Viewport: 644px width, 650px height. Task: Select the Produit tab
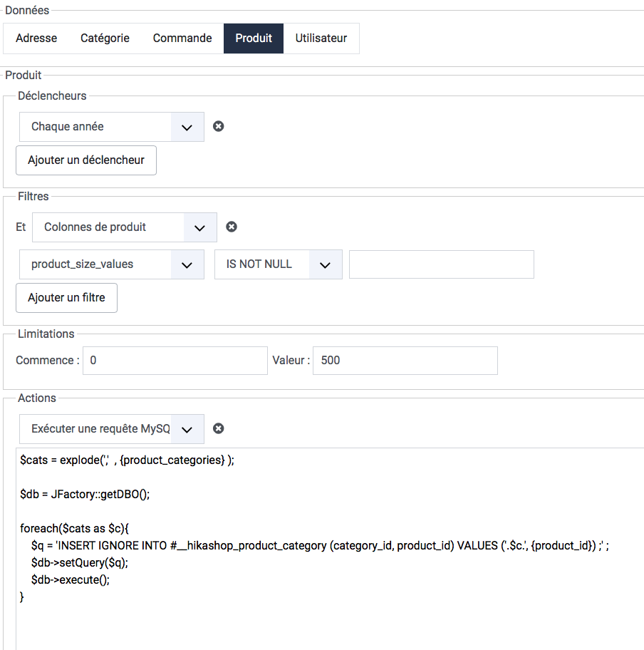click(254, 38)
